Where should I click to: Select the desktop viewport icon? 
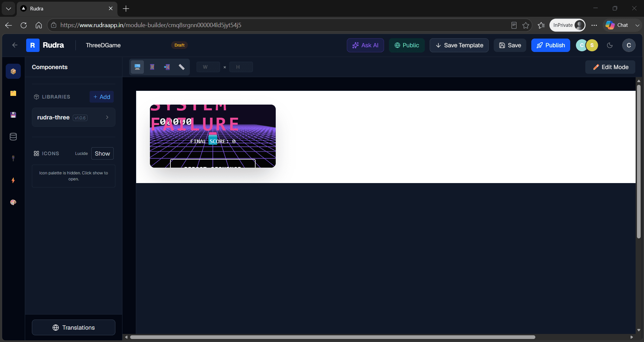137,67
